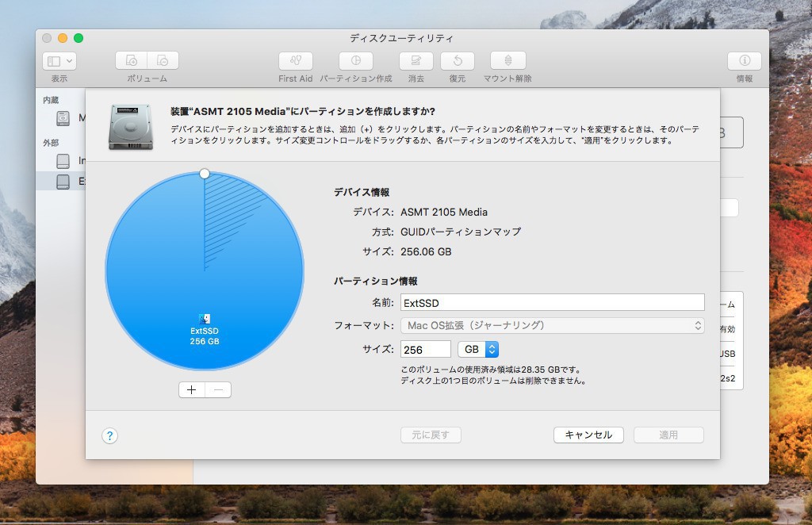Click the 外部 sidebar section label
Image resolution: width=812 pixels, height=525 pixels.
[51, 143]
